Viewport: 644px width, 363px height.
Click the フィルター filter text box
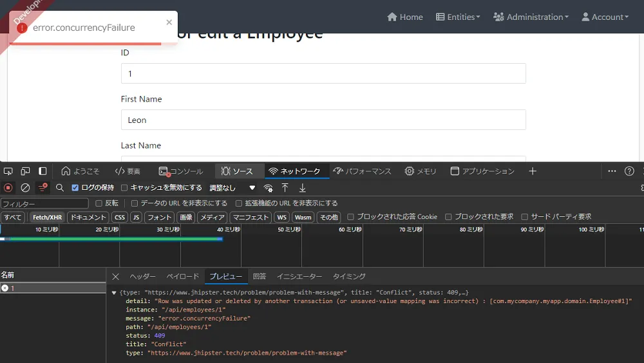point(44,203)
